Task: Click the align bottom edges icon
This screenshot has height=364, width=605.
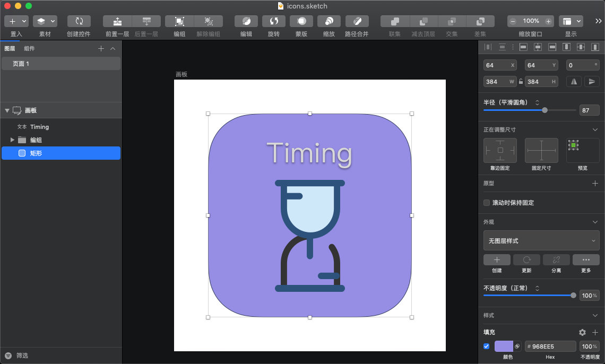Action: 595,47
